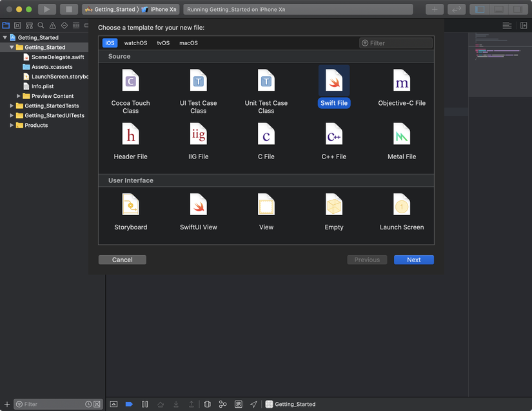The height and width of the screenshot is (411, 532).
Task: Click the Run (play) button in toolbar
Action: (46, 9)
